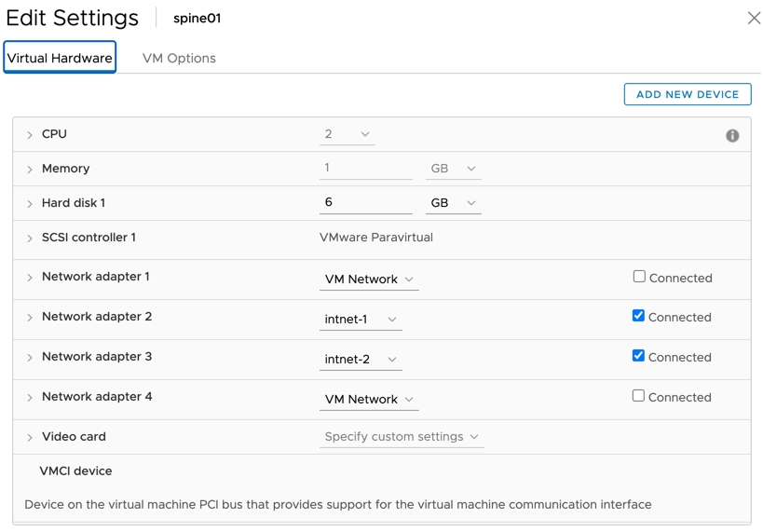
Task: Expand Hard disk 1 details
Action: tap(30, 204)
